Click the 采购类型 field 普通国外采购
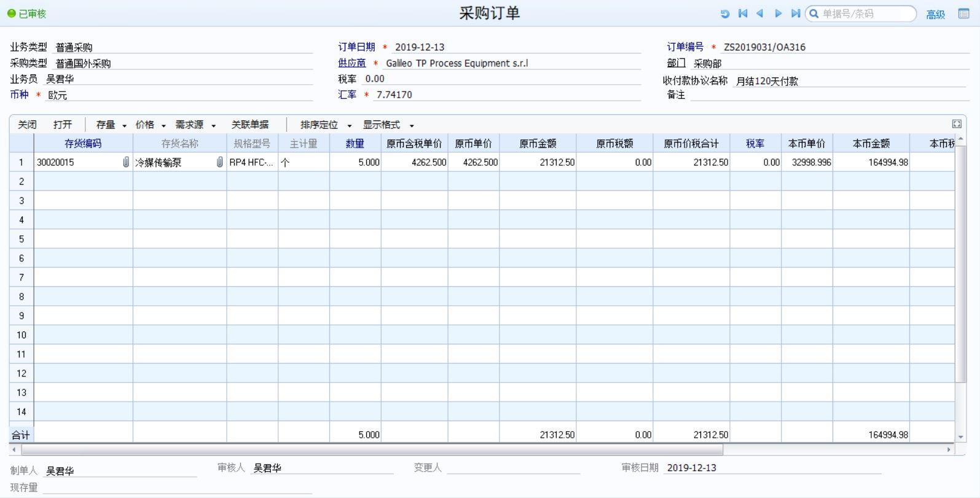The width and height of the screenshot is (980, 498). point(183,63)
